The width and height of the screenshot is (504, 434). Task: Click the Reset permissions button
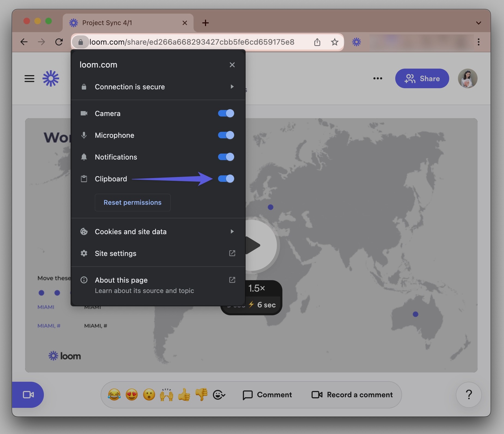point(132,203)
